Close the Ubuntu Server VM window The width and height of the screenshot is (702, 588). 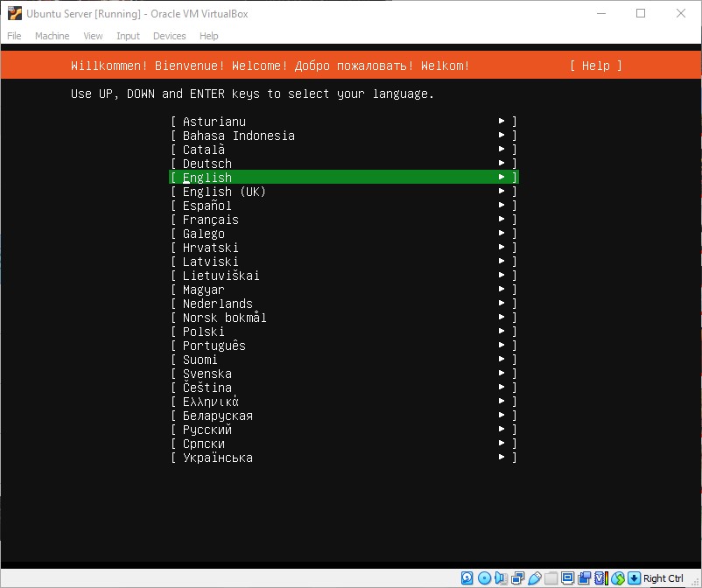pyautogui.click(x=680, y=13)
